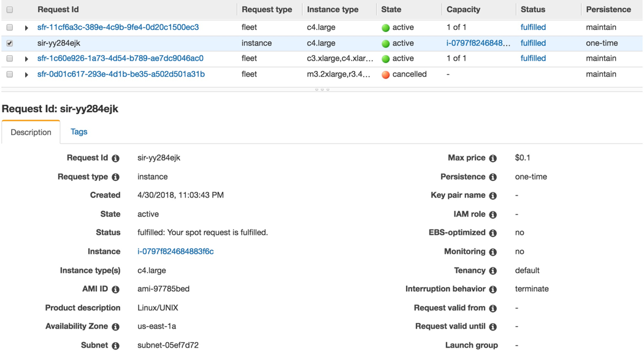Select checkbox for sfr-1c60e926 request

pos(9,58)
